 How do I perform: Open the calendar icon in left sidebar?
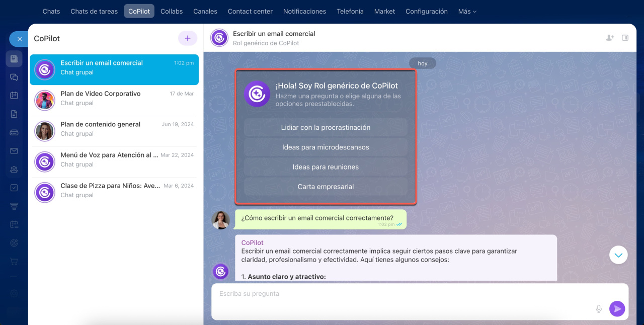tap(14, 95)
